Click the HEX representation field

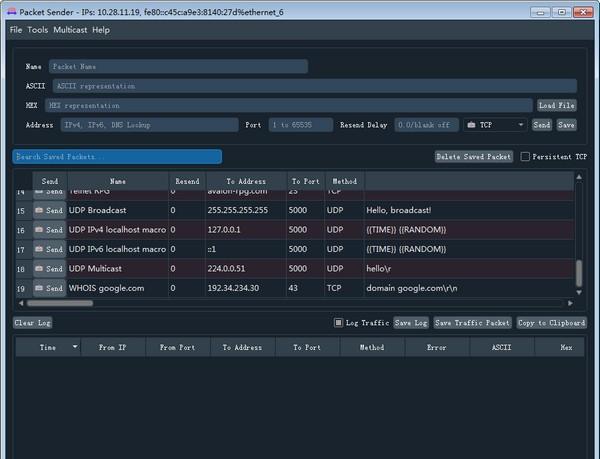289,105
